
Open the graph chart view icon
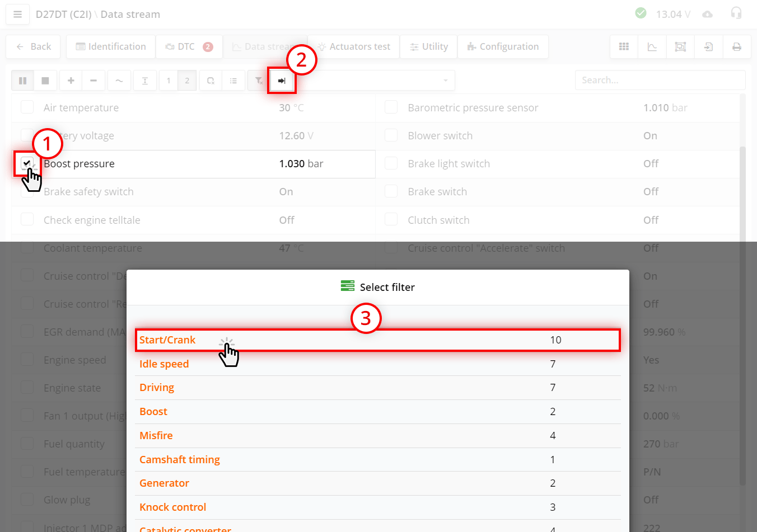[x=652, y=47]
